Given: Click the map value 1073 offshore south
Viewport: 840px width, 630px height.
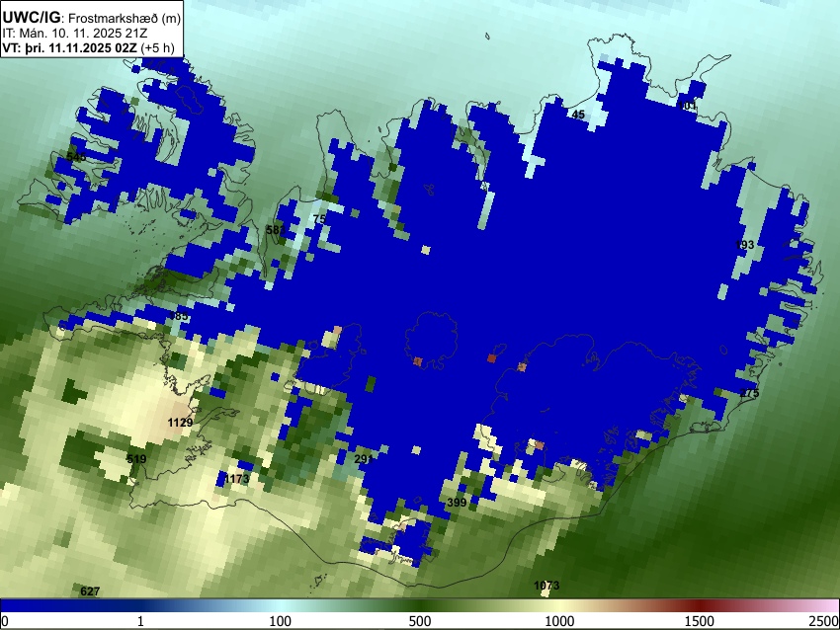Looking at the screenshot, I should point(546,585).
